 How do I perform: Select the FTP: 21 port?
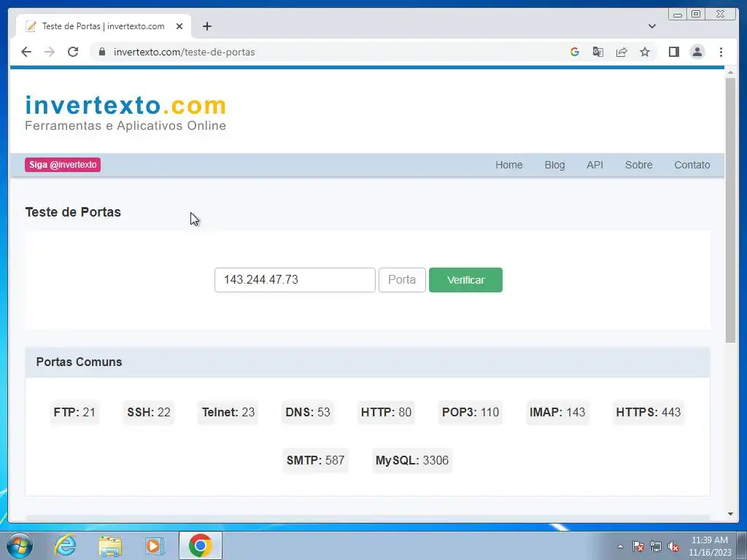point(74,413)
